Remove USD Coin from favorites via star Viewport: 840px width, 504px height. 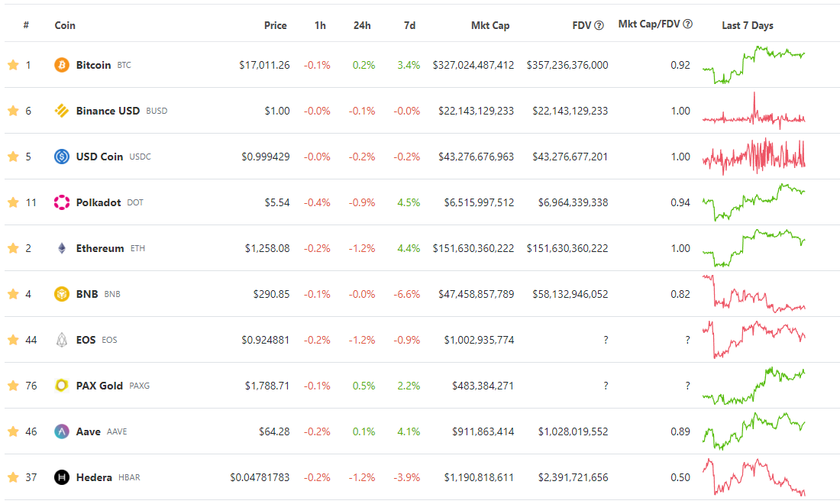(14, 157)
